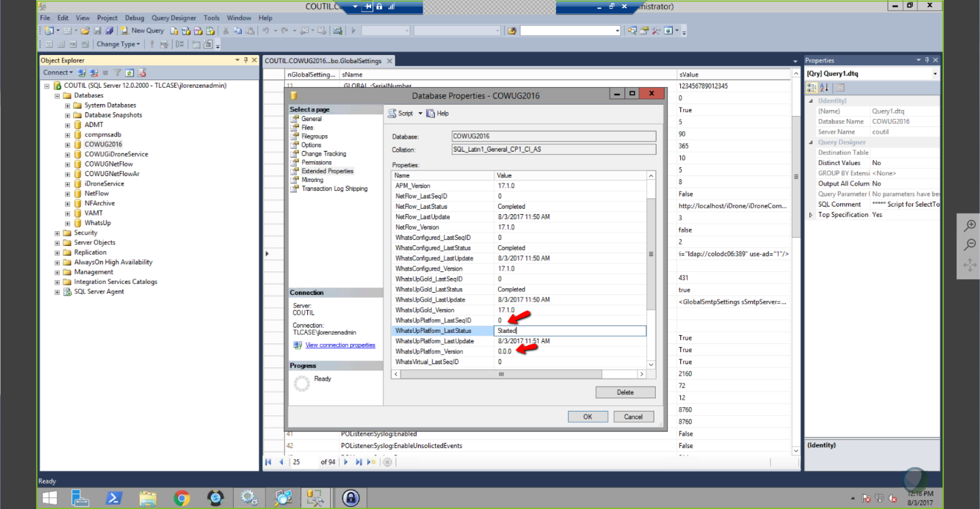Expand the SQL Server Agent node
The width and height of the screenshot is (980, 509).
57,292
